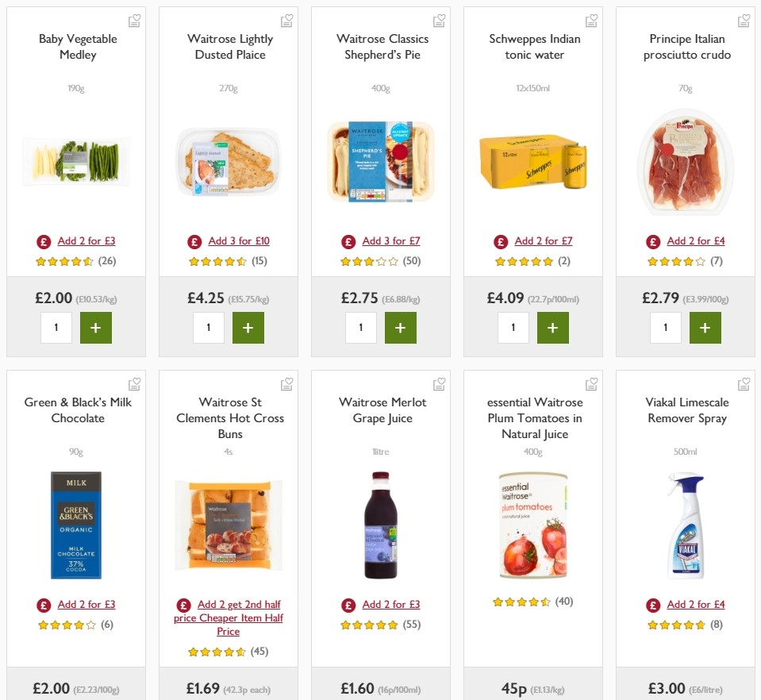Click the £ offer badge on Schweppes tonic water
The image size is (761, 700).
(x=500, y=240)
